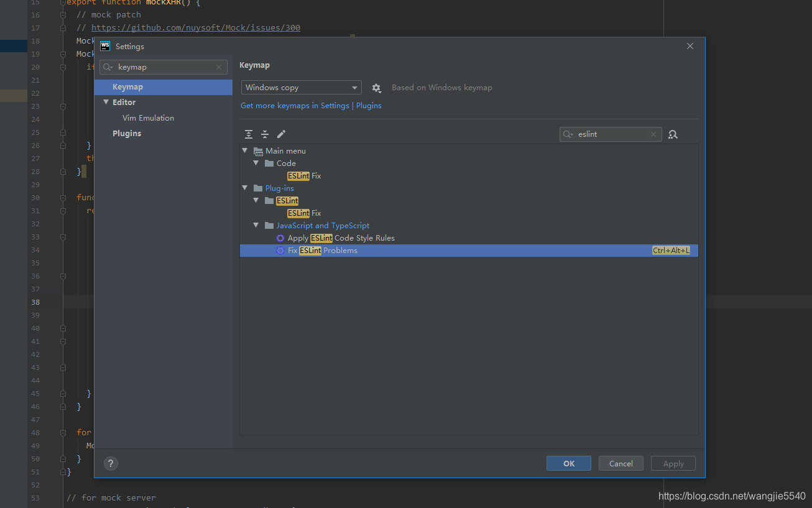Open the gear menu next to keymap dropdown
The image size is (812, 508).
click(x=376, y=88)
